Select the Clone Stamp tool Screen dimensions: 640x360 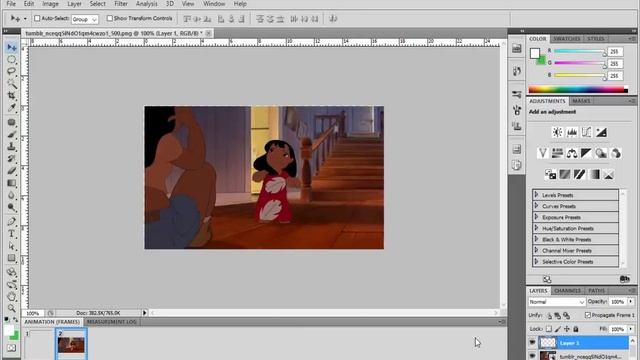coord(11,146)
